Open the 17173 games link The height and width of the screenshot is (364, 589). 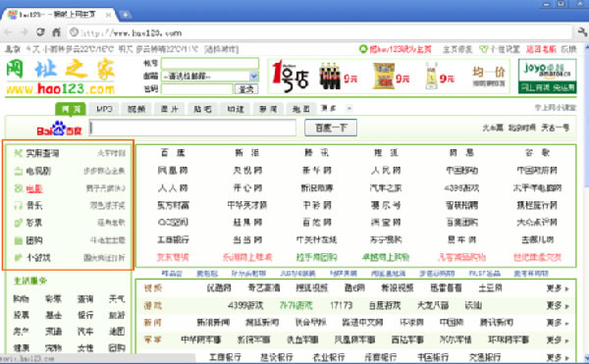click(341, 305)
